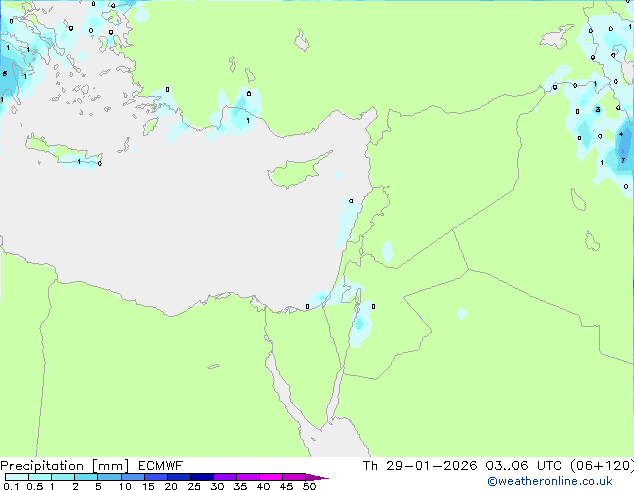The image size is (634, 490).
Task: Open the weatheronline.co.uk copyright link
Action: [550, 481]
